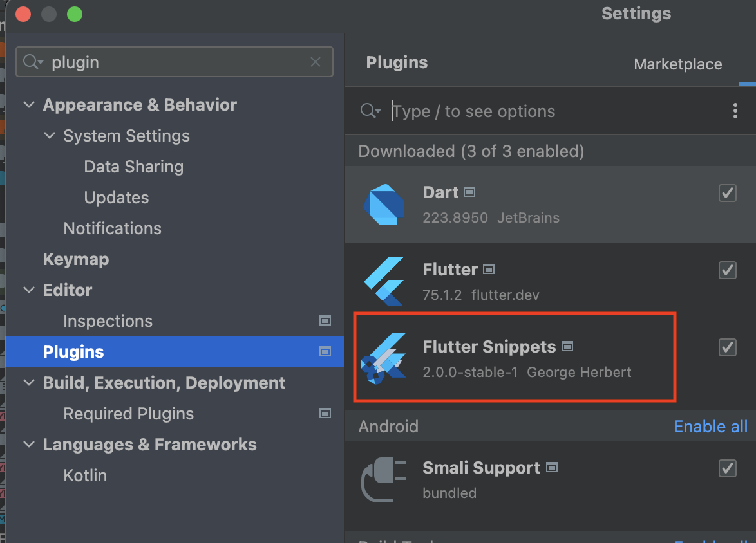Image resolution: width=756 pixels, height=543 pixels.
Task: Click the magnifier icon in plugin search
Action: tap(370, 111)
